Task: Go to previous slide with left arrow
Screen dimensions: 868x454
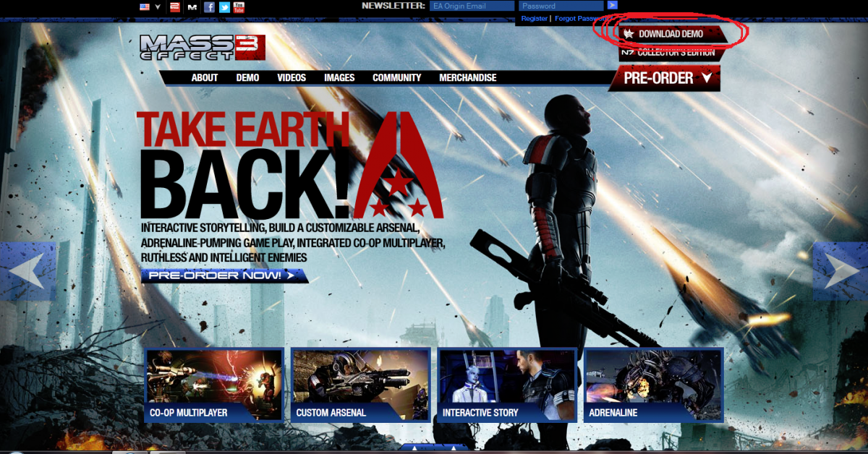Action: 27,271
